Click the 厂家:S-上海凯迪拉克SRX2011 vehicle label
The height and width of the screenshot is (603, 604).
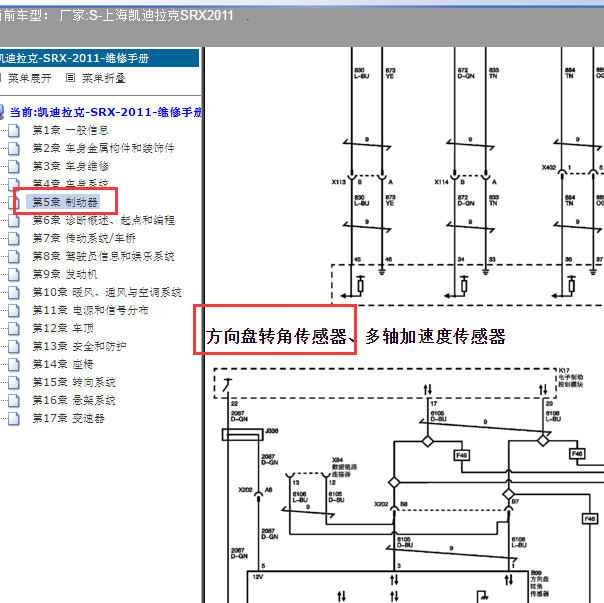146,16
